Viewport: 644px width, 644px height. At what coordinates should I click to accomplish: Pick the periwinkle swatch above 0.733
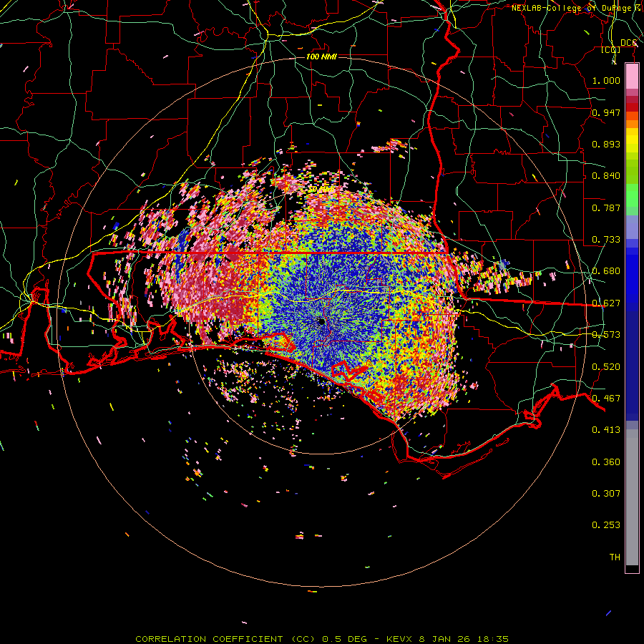tap(632, 227)
